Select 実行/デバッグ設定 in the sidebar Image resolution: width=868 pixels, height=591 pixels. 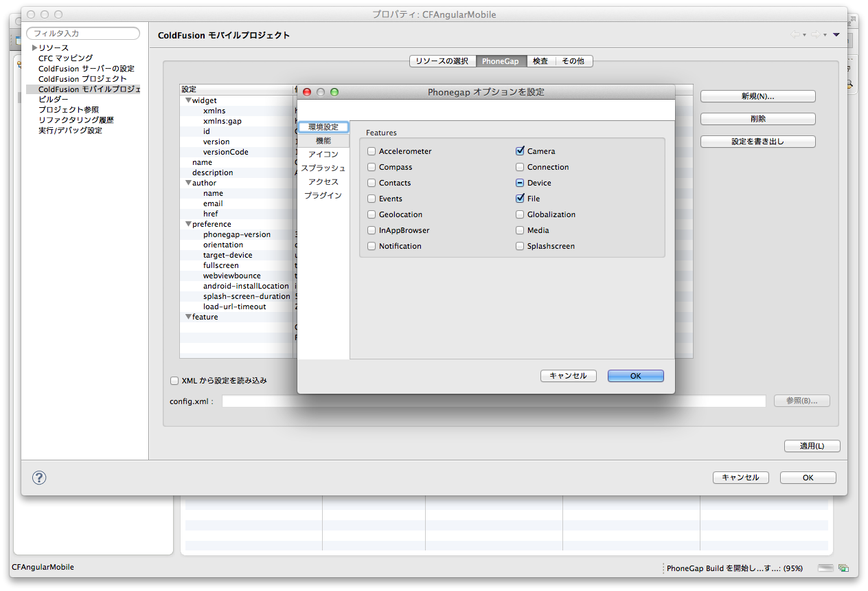coord(70,131)
